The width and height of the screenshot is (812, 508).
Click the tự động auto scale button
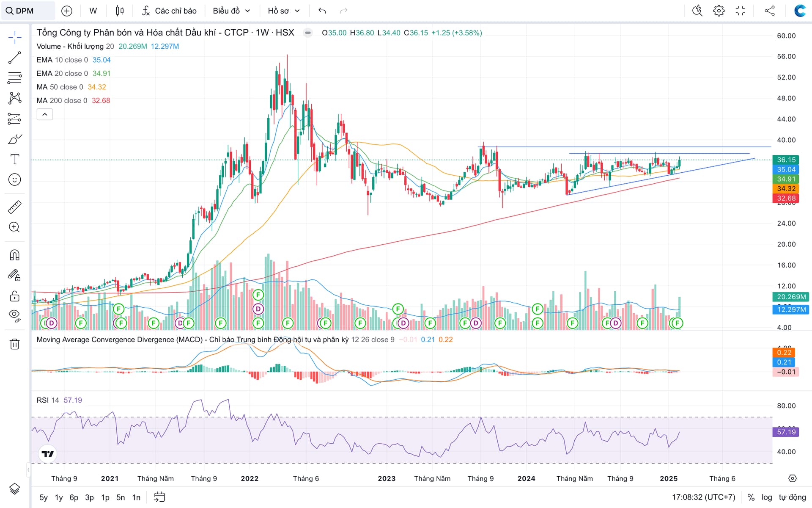point(792,497)
